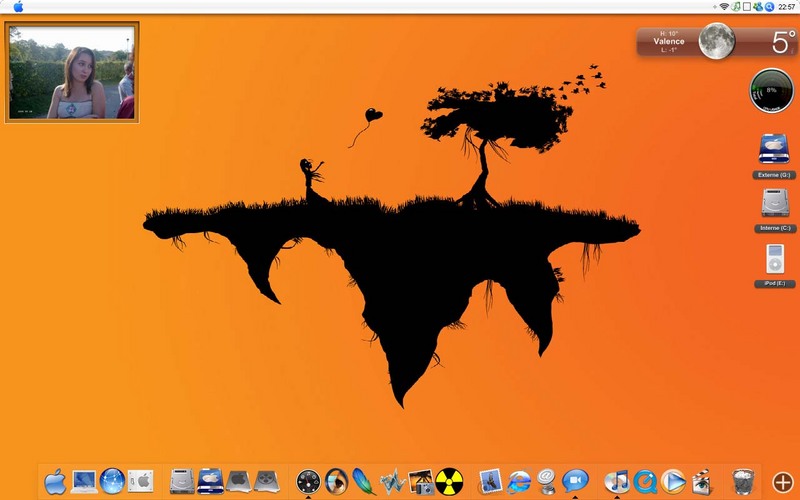The height and width of the screenshot is (500, 800).
Task: Open the blue Apple external drive in dock
Action: coord(210,482)
